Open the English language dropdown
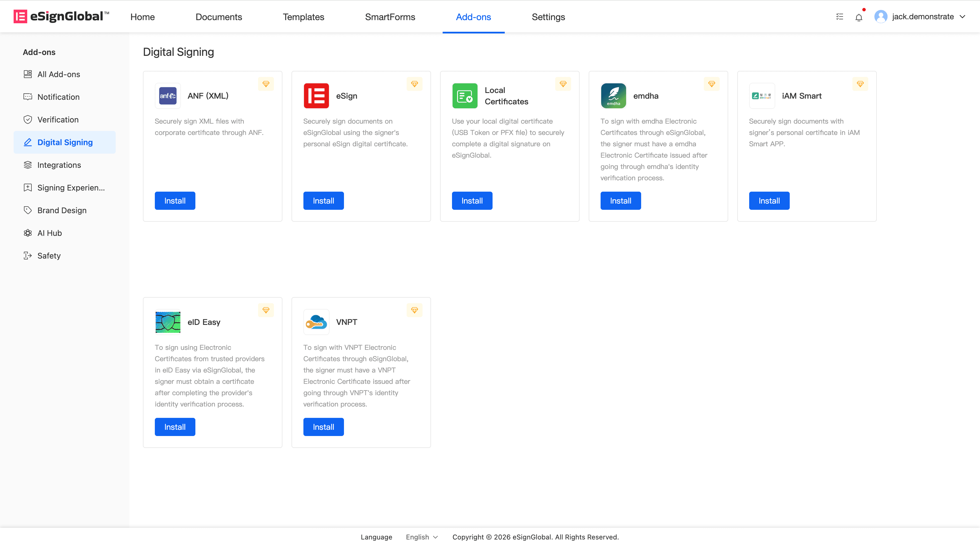980x546 pixels. (422, 537)
